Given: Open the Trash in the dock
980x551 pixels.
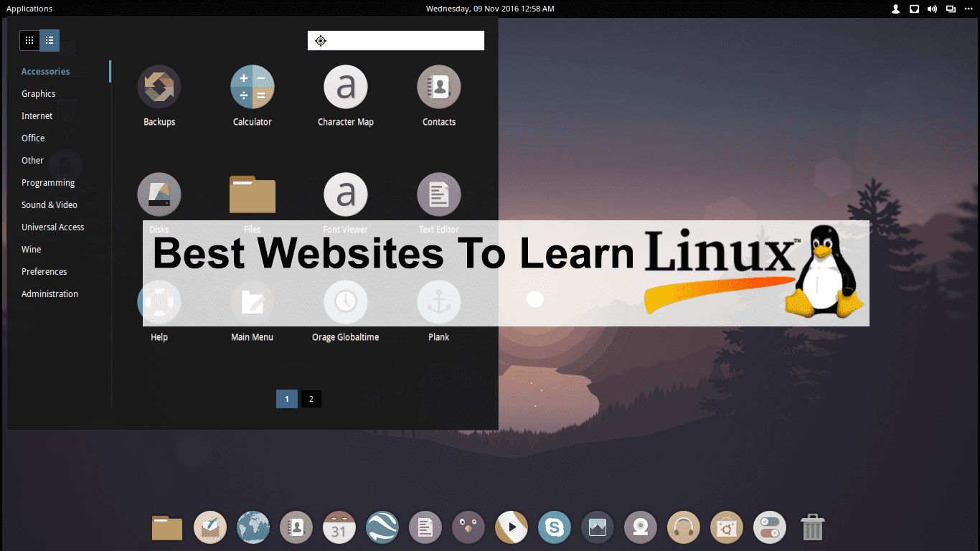Looking at the screenshot, I should [x=812, y=527].
